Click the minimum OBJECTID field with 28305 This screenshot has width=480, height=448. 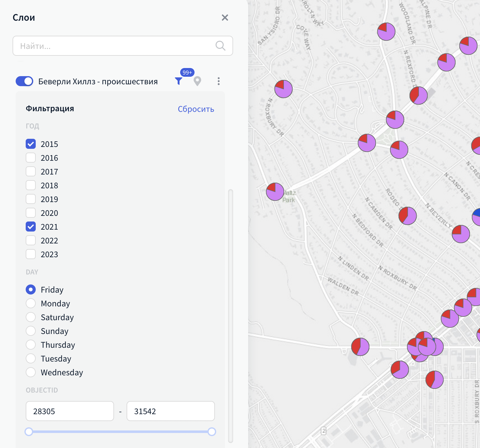[70, 411]
